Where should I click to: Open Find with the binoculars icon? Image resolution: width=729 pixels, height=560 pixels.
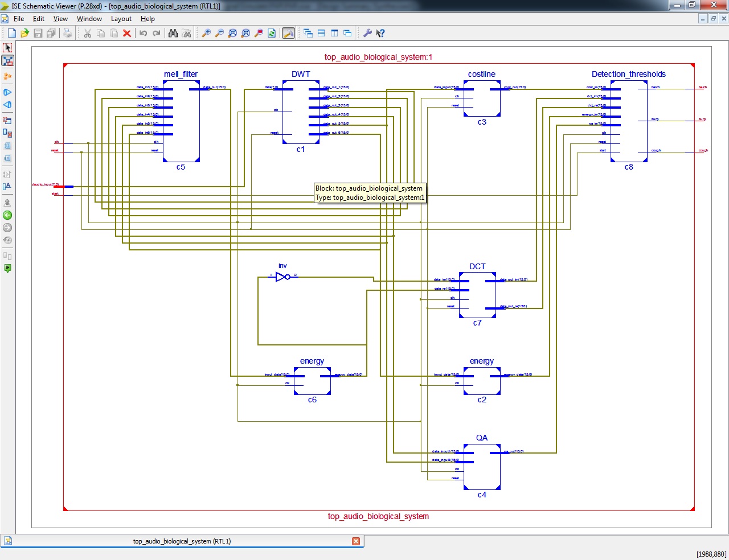click(x=173, y=34)
